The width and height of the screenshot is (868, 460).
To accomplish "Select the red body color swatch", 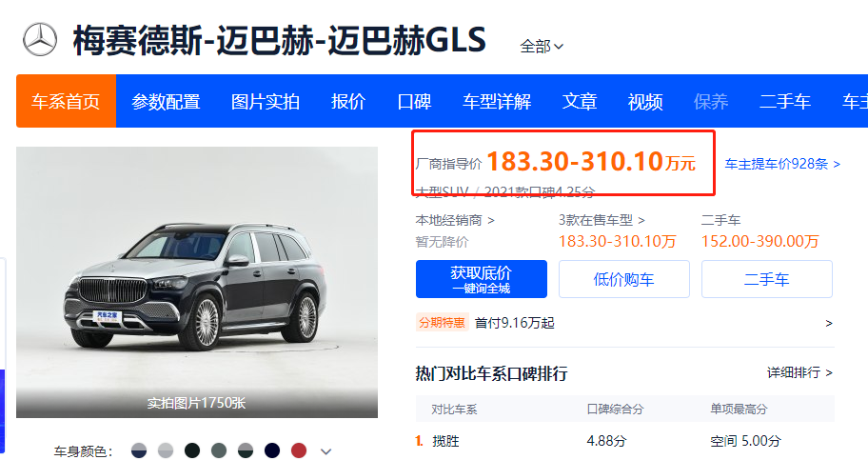I will pos(299,450).
